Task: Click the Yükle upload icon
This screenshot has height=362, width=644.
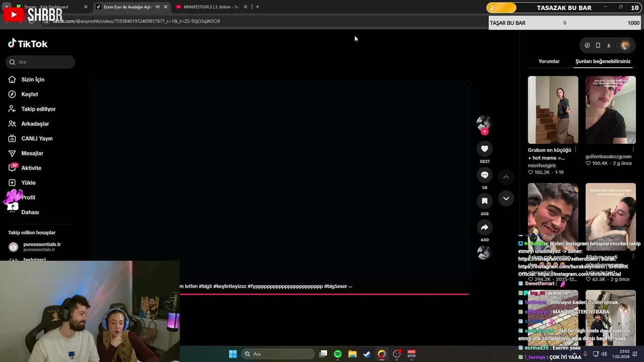Action: click(x=12, y=183)
